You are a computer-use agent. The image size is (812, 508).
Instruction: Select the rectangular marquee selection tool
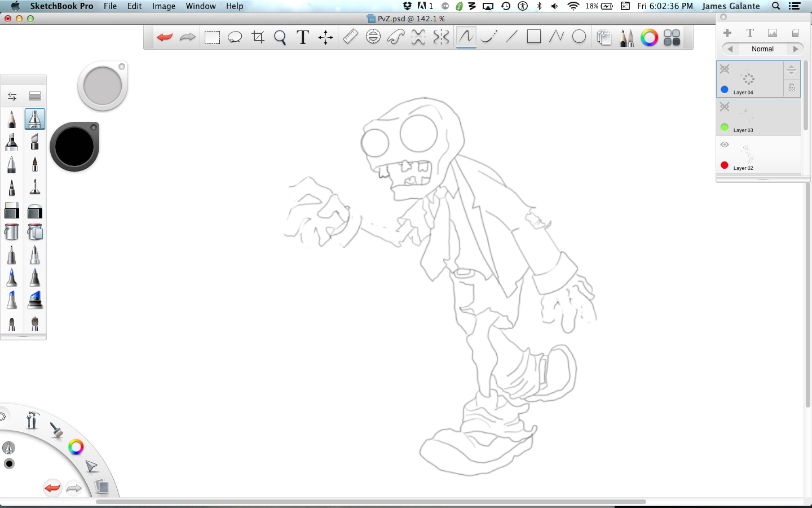(x=212, y=38)
